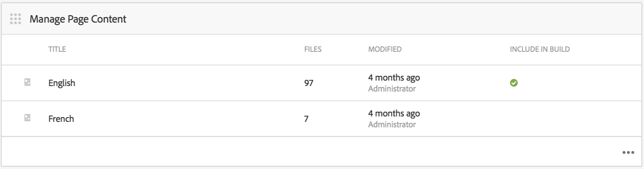Click the English row page icon

27,82
